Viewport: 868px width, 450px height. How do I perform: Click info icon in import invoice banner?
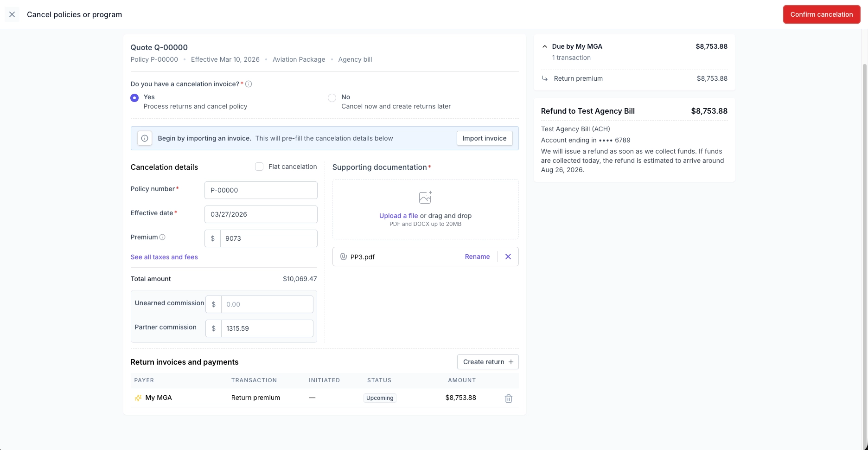coord(145,138)
